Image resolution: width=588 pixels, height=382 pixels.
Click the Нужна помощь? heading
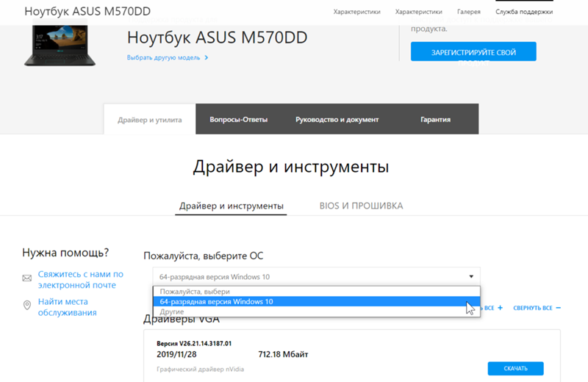point(65,253)
